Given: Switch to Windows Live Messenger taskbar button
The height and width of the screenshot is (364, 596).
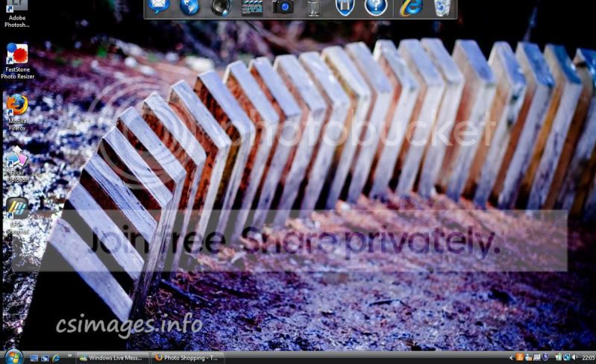Looking at the screenshot, I should (113, 357).
